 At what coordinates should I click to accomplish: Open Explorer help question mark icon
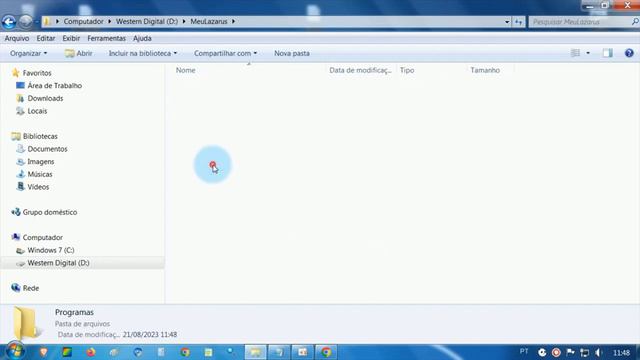[x=629, y=53]
